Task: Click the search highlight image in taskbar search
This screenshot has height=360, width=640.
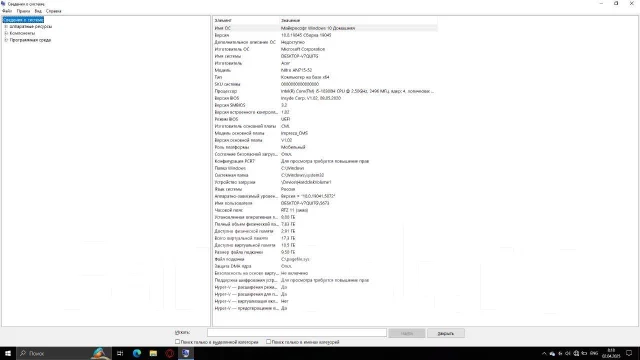Action: pos(100,353)
